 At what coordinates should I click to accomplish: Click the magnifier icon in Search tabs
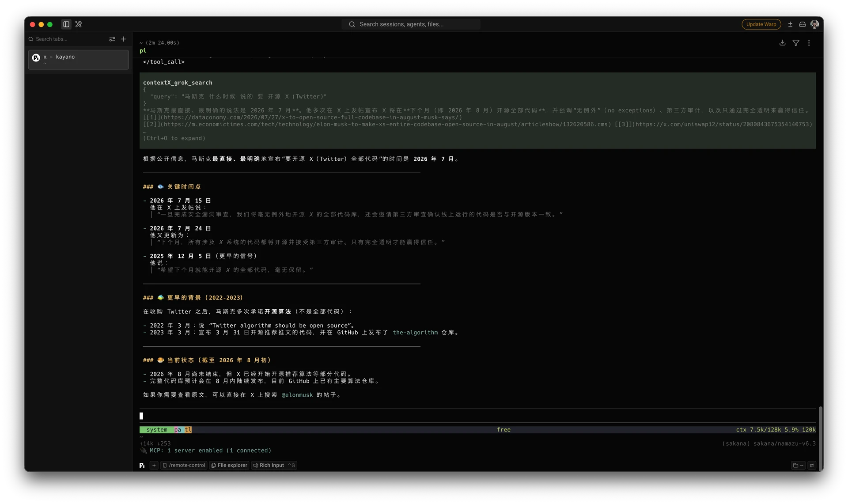[x=31, y=39]
